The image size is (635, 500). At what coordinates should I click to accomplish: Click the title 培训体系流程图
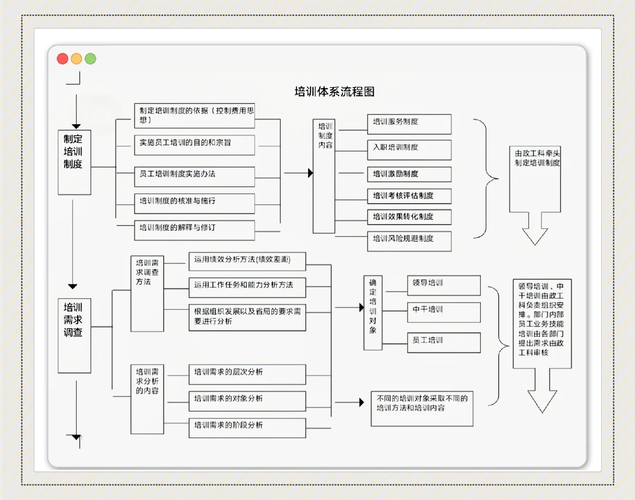tap(334, 91)
